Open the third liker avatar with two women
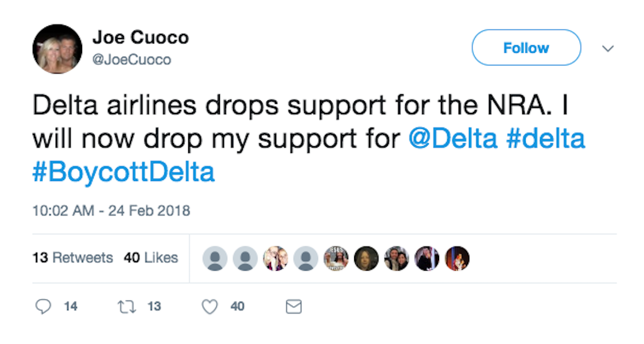The image size is (644, 344). [276, 259]
